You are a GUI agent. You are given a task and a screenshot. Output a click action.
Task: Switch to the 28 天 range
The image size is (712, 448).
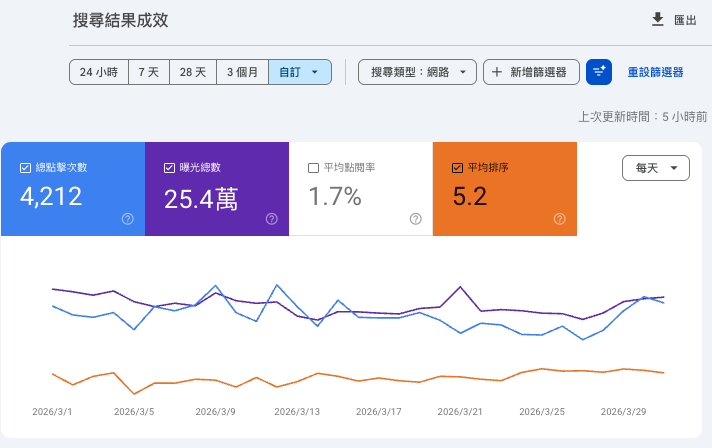[x=193, y=72]
